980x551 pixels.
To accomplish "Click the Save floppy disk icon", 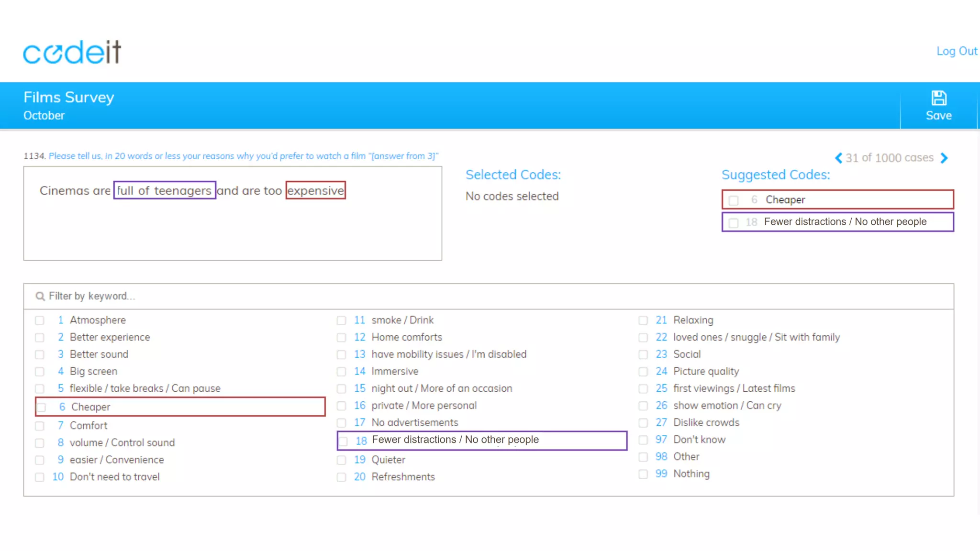I will coord(938,98).
